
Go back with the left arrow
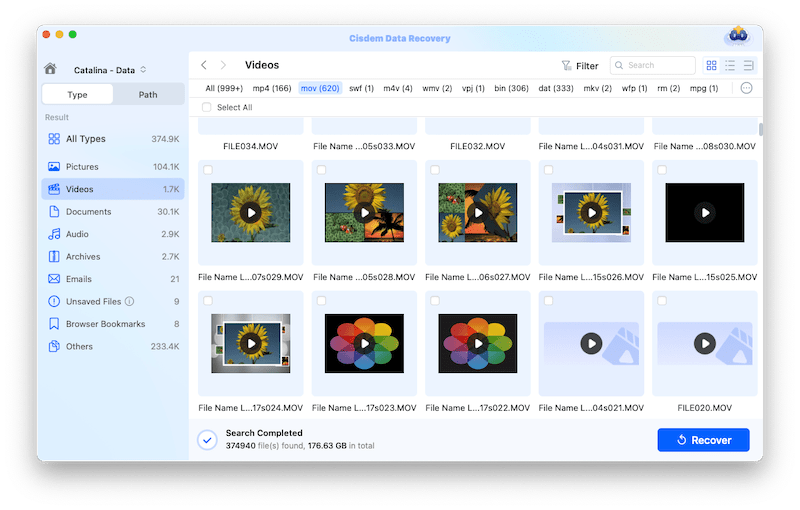click(x=204, y=66)
